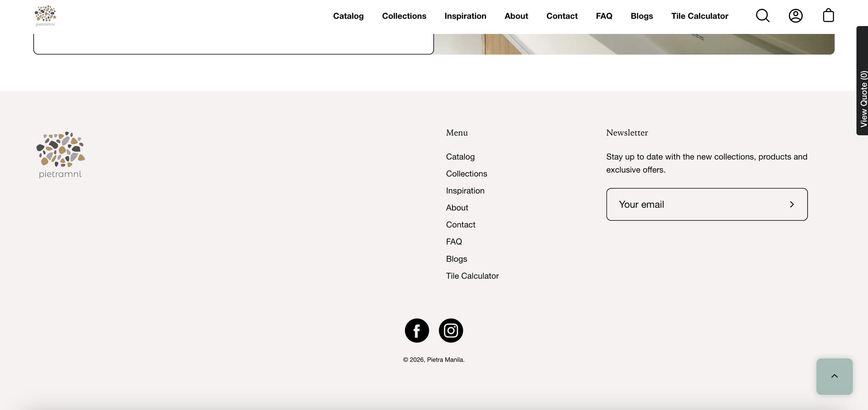Follow the footer FAQ link
The width and height of the screenshot is (868, 410).
click(x=454, y=242)
